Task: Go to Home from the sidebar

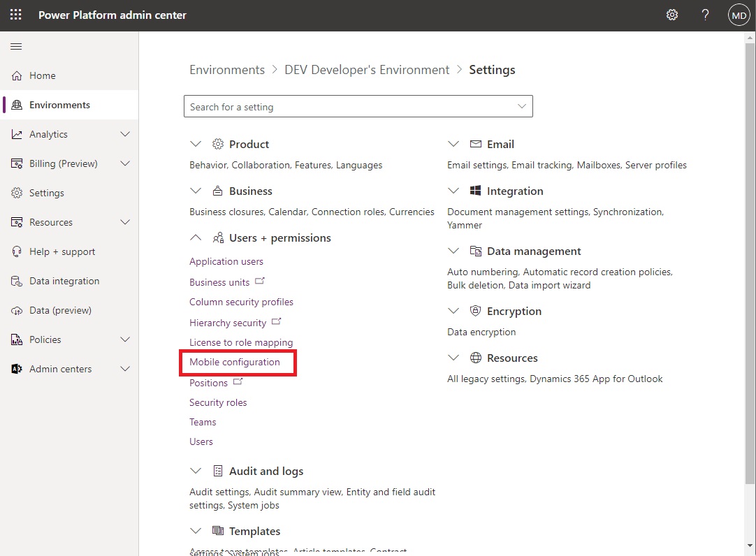Action: 43,75
